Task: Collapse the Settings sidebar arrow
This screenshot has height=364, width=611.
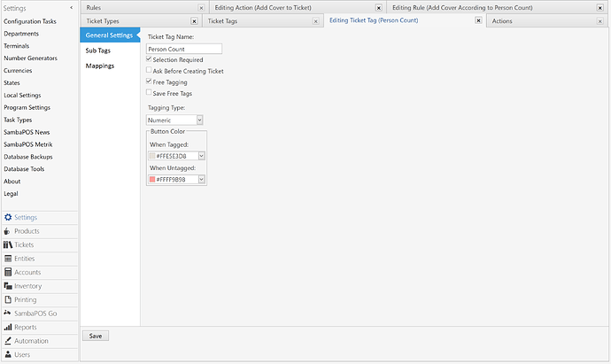Action: tap(72, 8)
